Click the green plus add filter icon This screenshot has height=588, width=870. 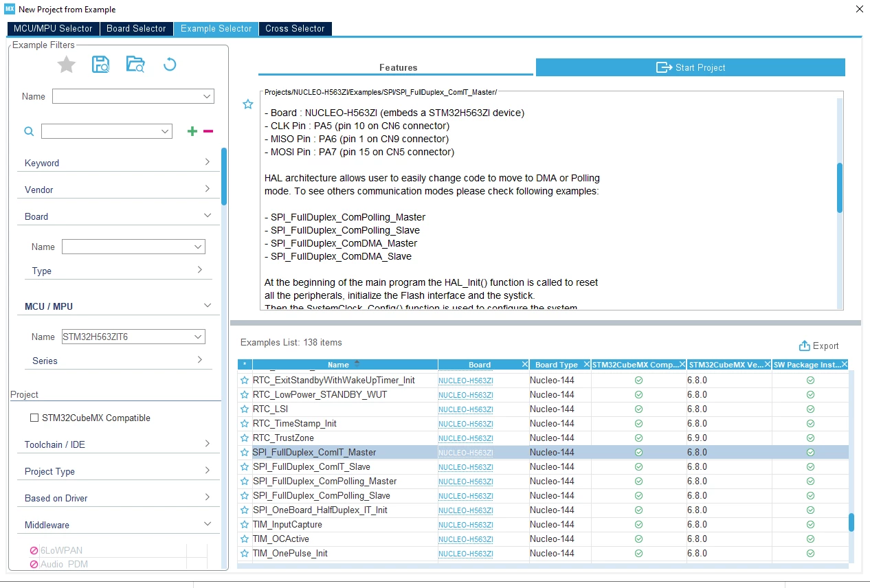pyautogui.click(x=192, y=131)
